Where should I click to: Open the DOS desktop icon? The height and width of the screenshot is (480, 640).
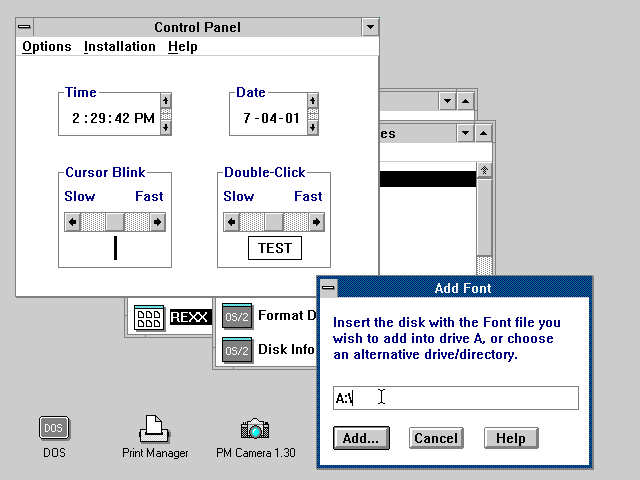click(54, 429)
